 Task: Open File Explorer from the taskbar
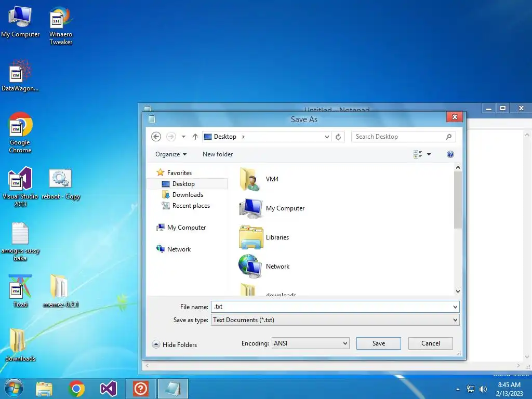44,389
